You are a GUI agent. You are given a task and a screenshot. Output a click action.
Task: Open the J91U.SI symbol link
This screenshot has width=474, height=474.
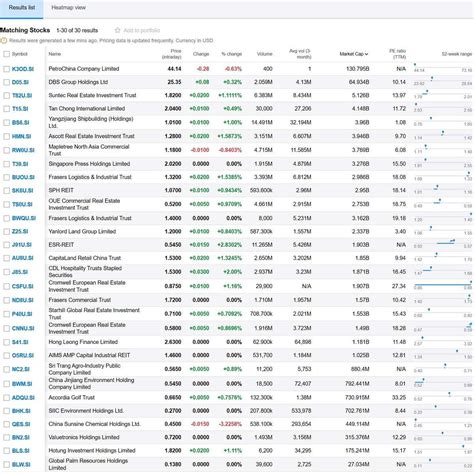(x=22, y=245)
